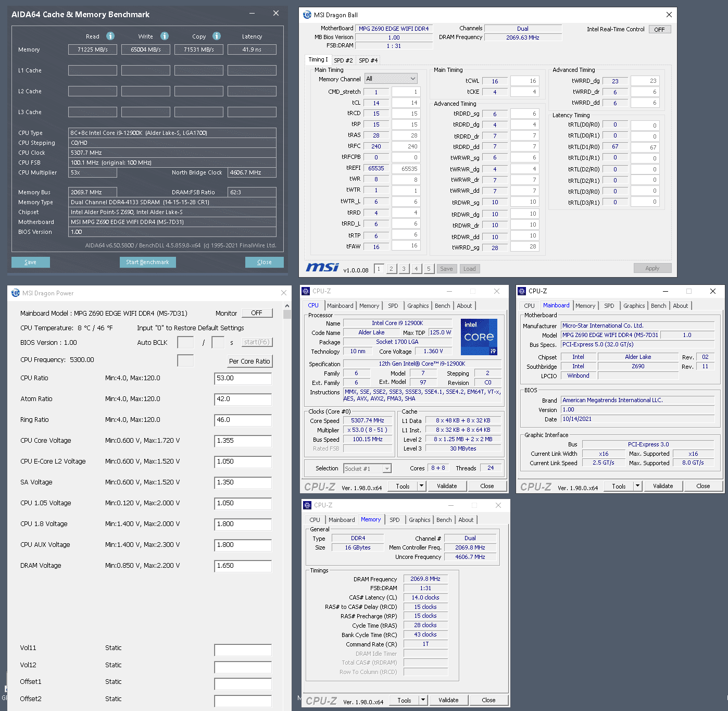Click the Close button in AIDA64 benchmark
728x711 pixels.
[265, 262]
